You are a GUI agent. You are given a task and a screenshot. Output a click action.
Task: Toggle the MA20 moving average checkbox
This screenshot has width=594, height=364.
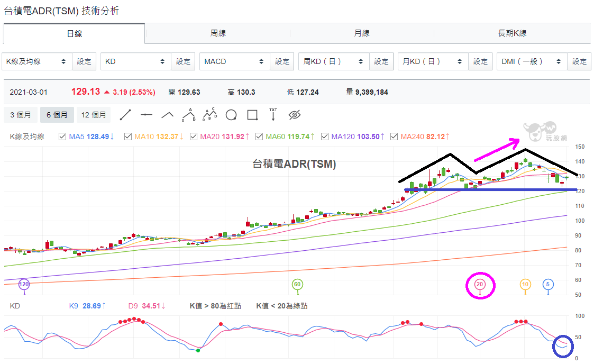coord(194,136)
